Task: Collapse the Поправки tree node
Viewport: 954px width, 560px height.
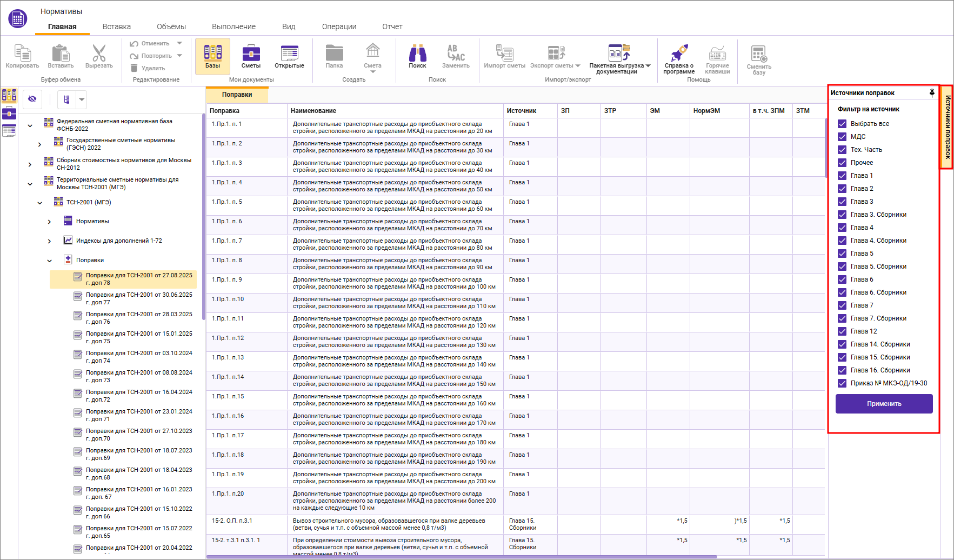Action: (x=50, y=261)
